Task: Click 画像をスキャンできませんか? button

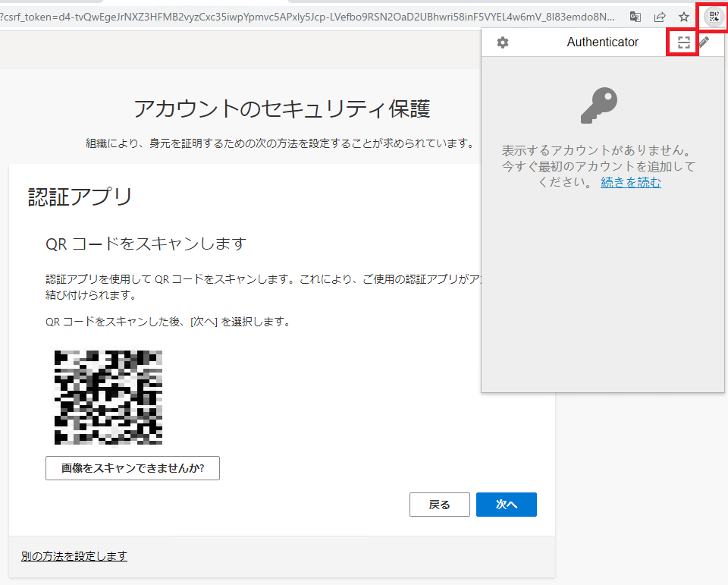Action: [x=133, y=468]
